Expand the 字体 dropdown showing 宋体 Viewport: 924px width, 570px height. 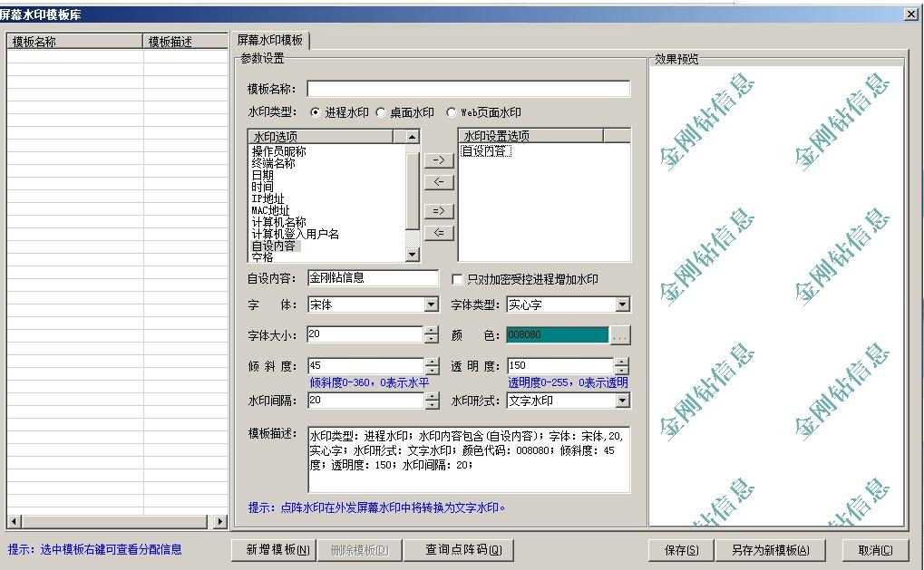point(432,305)
